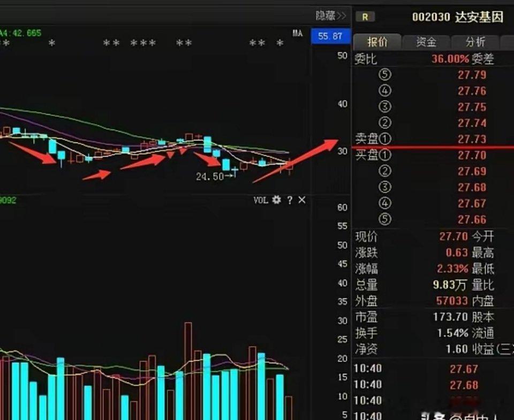This screenshot has width=514, height=420.
Task: Click the 股本 label
Action: coord(482,317)
